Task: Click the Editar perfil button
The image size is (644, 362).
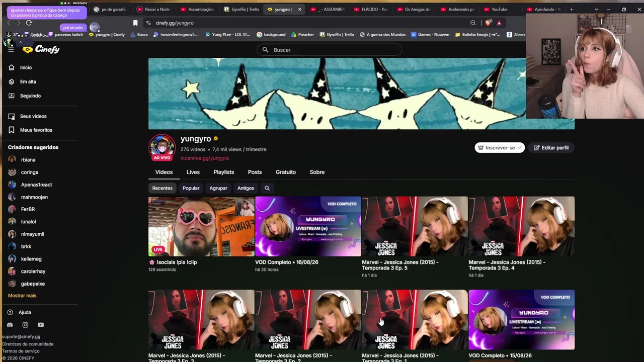Action: click(x=551, y=148)
